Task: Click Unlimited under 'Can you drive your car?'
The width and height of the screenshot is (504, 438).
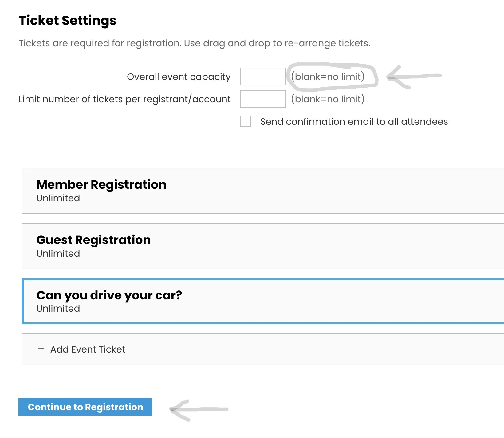Action: pos(58,309)
